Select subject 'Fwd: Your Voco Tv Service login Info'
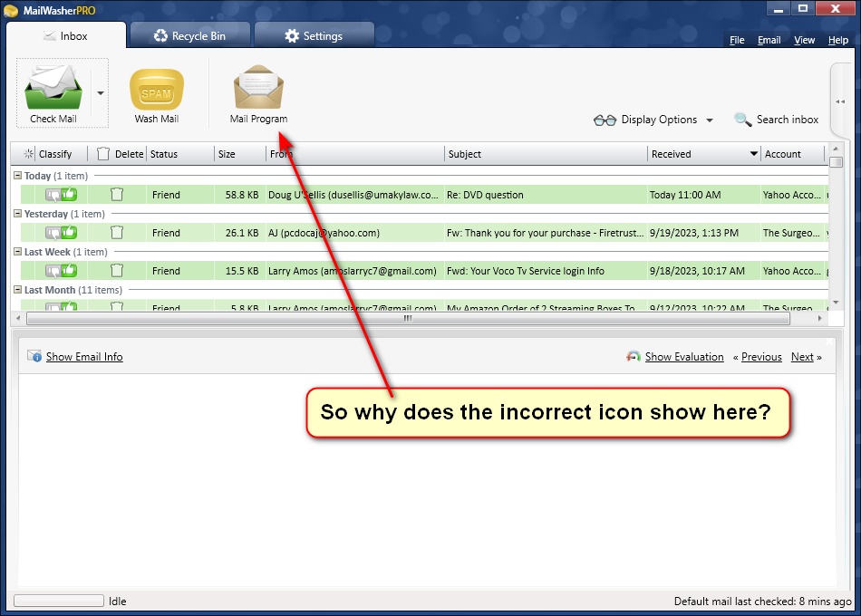Screen dimensions: 861x616 [x=526, y=271]
